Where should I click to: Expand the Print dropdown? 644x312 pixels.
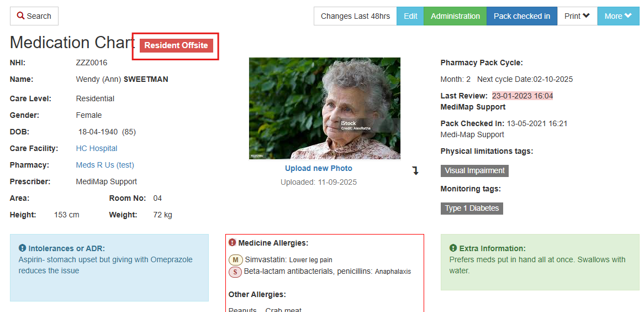tap(577, 16)
